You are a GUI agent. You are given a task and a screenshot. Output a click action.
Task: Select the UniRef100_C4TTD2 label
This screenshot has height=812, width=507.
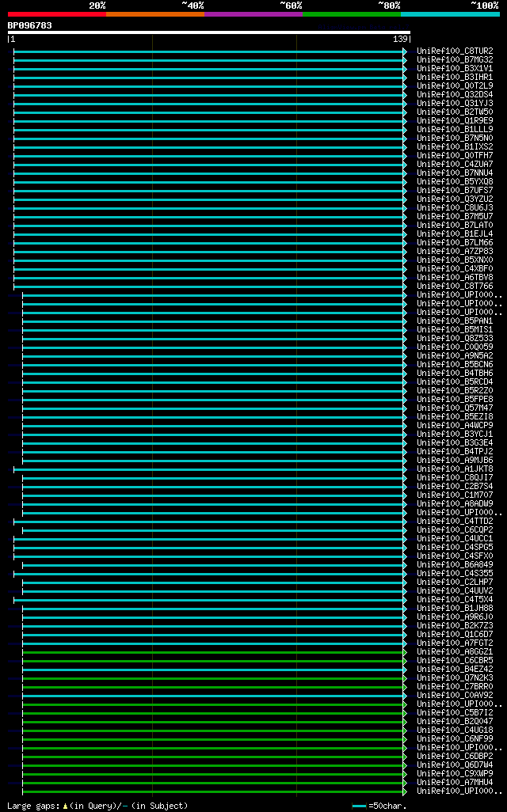point(456,521)
